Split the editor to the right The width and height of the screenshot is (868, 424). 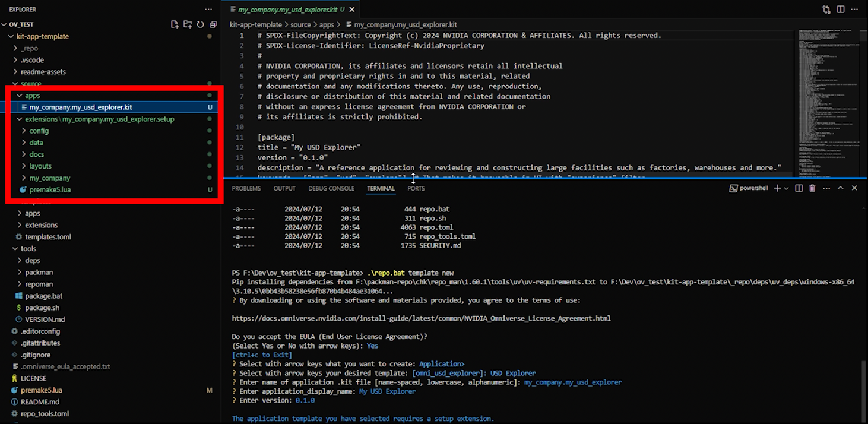coord(841,10)
